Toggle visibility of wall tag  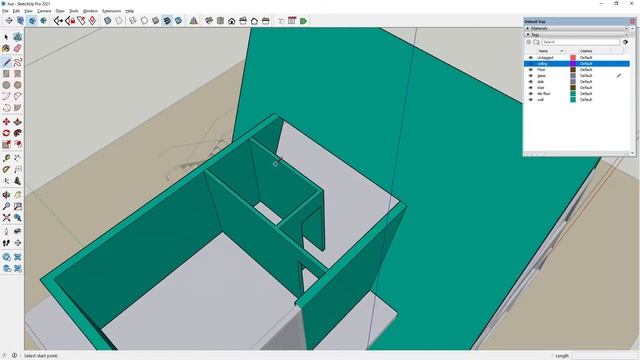(531, 100)
